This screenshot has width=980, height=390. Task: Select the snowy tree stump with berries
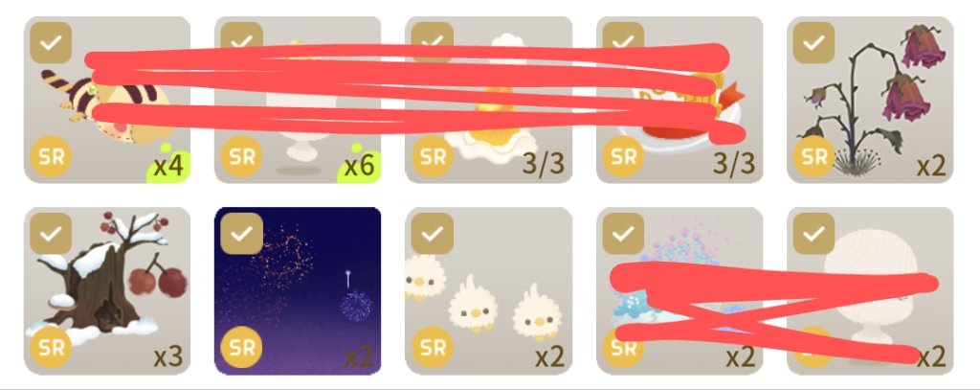coord(107,290)
